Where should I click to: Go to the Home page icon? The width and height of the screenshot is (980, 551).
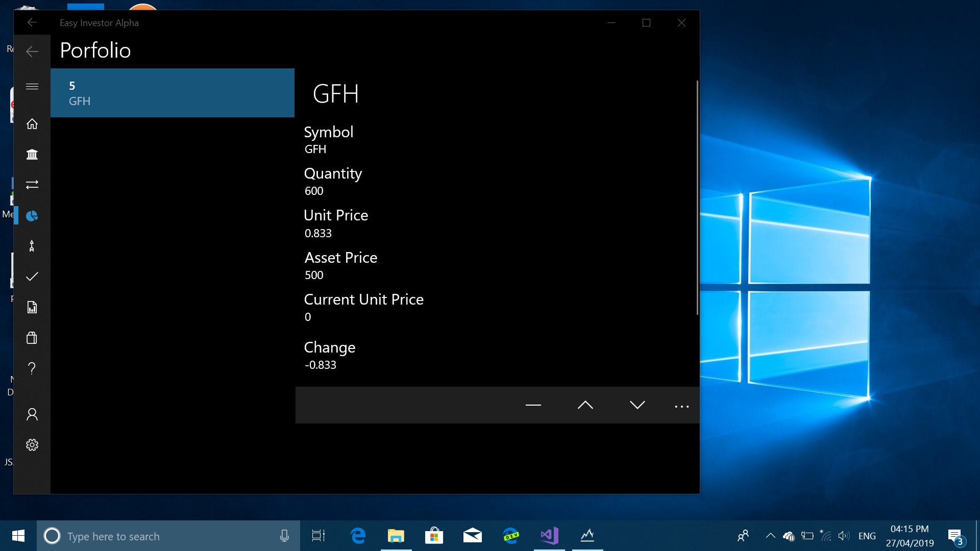pos(32,124)
